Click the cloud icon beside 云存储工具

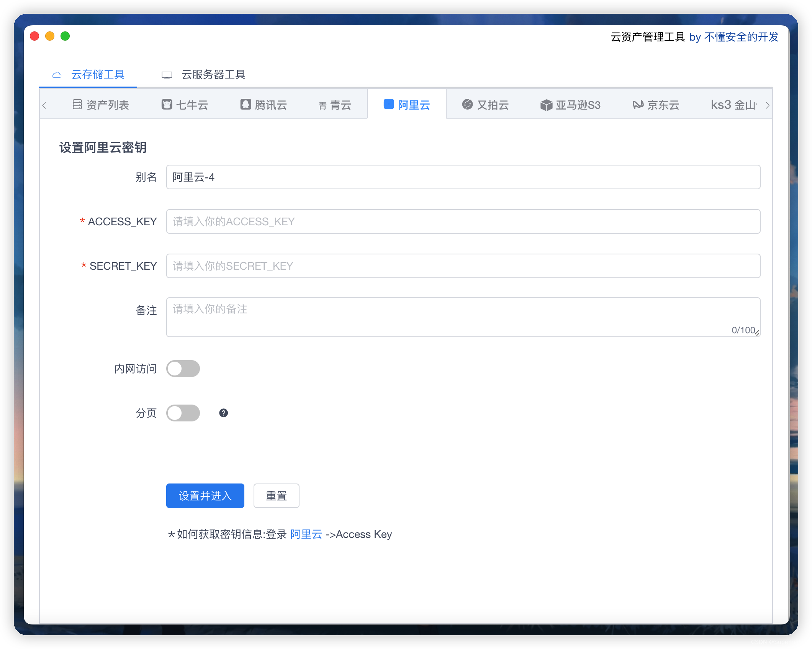click(x=57, y=75)
